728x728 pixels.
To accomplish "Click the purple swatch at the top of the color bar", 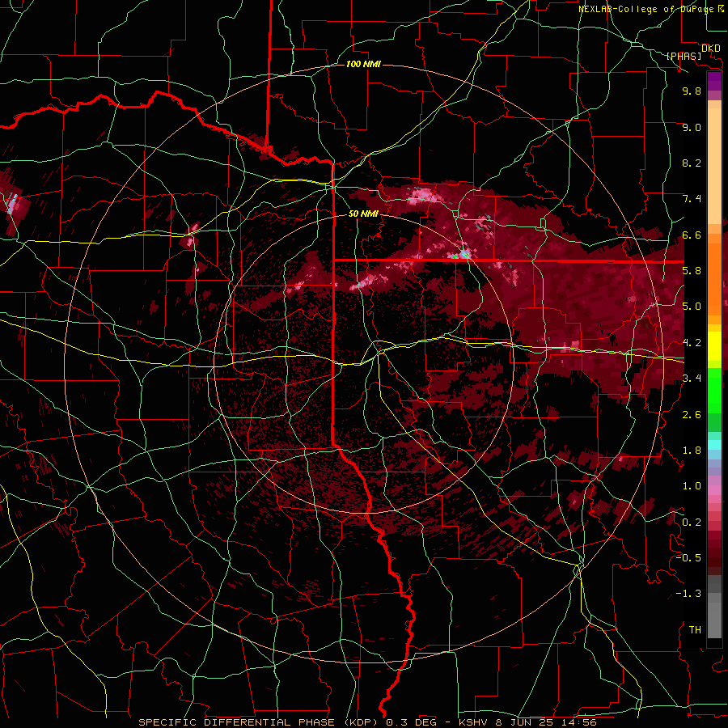I will (714, 82).
